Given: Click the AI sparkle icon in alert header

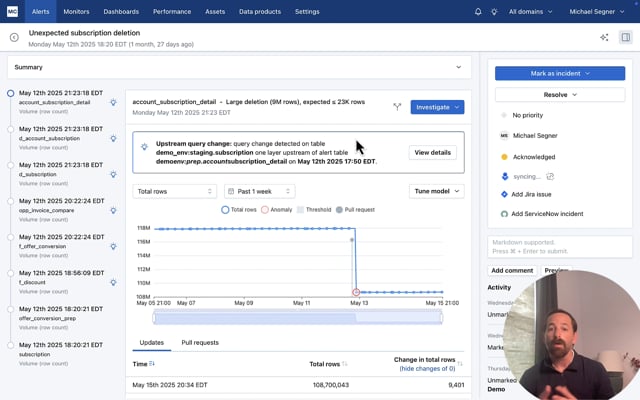Looking at the screenshot, I should click(604, 37).
